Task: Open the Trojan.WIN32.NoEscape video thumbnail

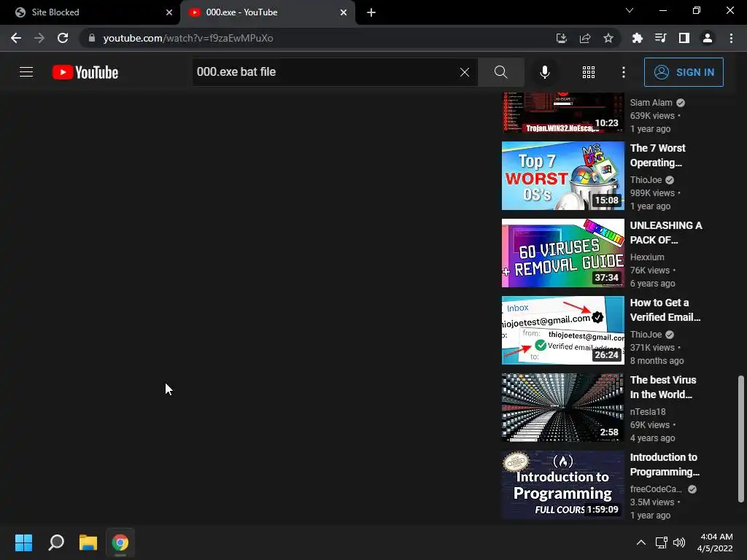Action: 562,112
